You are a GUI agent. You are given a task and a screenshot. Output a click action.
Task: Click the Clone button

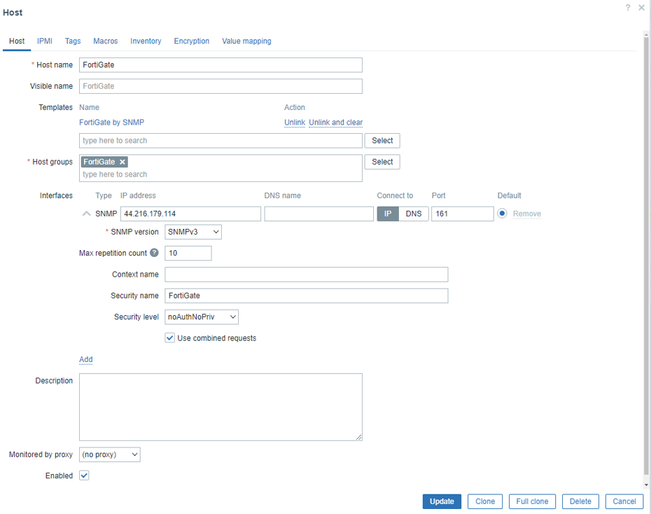[x=485, y=501]
